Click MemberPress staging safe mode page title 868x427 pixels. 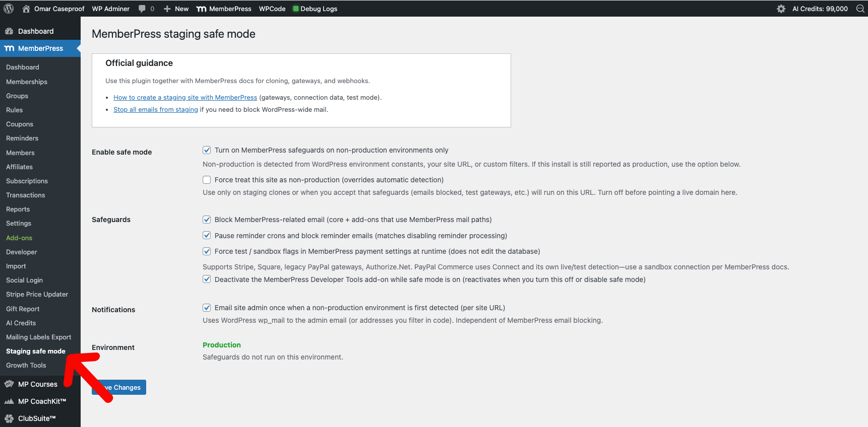click(x=173, y=34)
